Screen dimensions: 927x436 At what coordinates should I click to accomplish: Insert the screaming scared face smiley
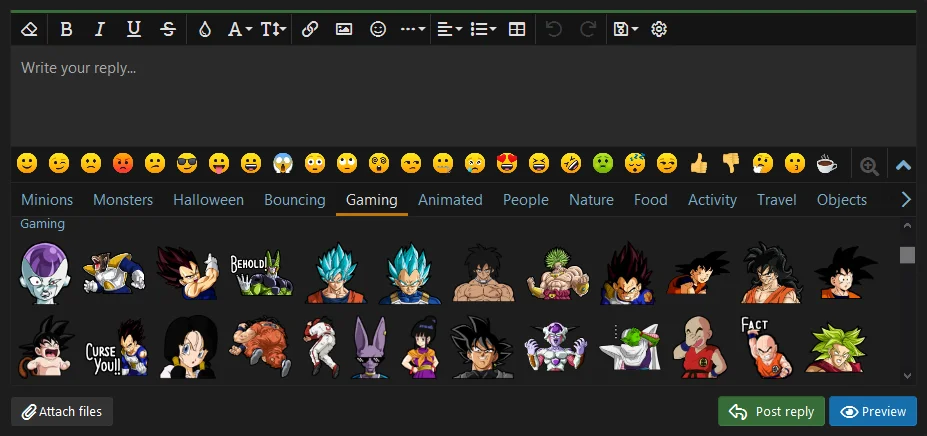coord(283,163)
